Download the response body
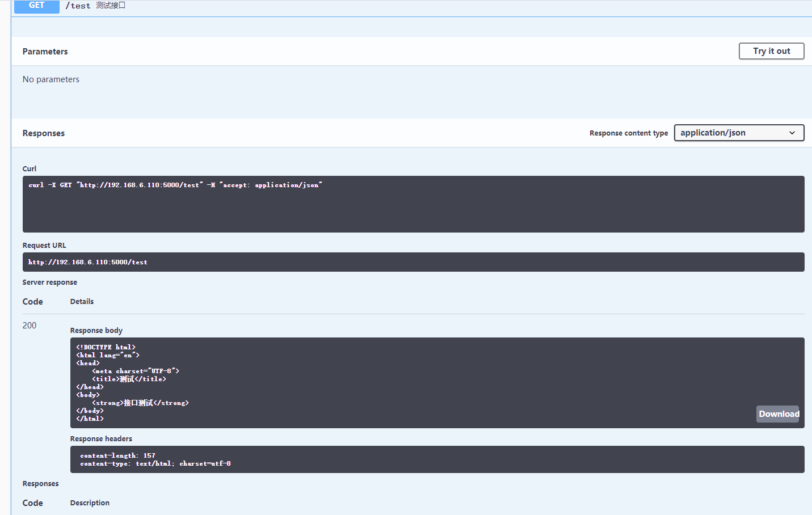 [778, 413]
